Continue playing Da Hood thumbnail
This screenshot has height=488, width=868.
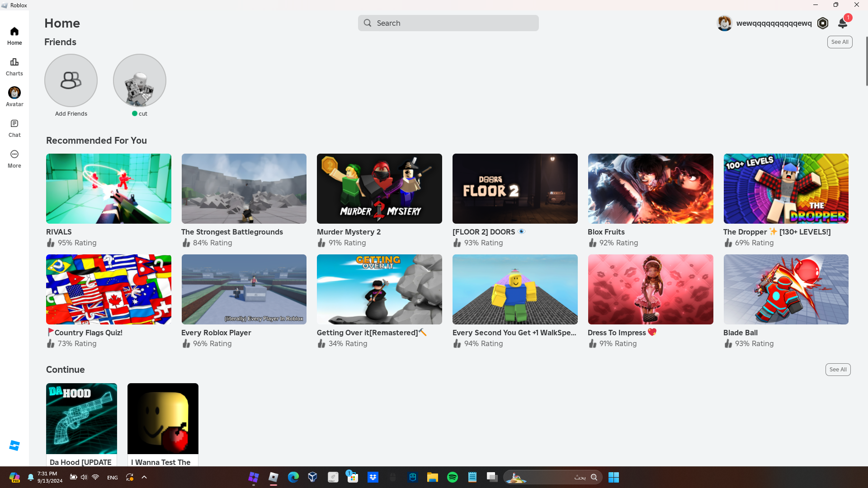[x=81, y=418]
